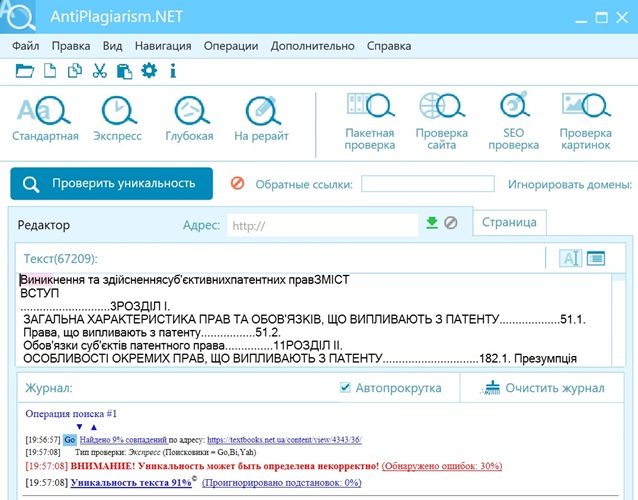This screenshot has height=500, width=638.
Task: Click Текст(67209): label
Action: tap(61, 259)
